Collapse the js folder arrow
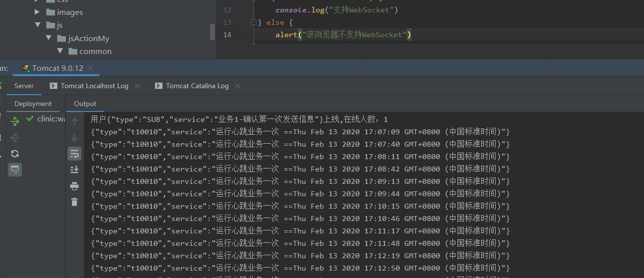This screenshot has width=644, height=278. pos(38,25)
